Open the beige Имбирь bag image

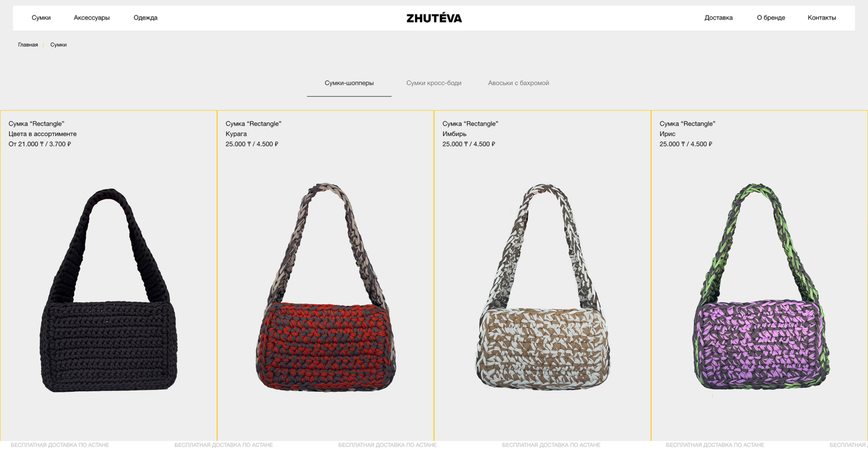click(x=542, y=287)
